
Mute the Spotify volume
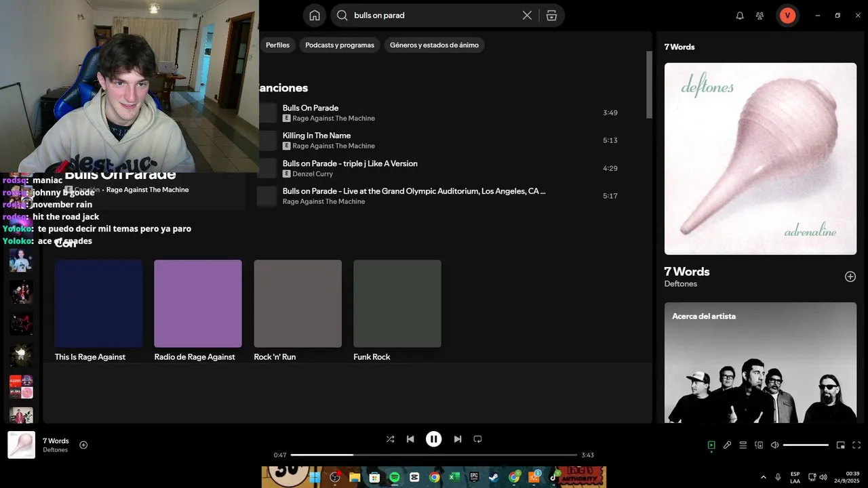775,445
